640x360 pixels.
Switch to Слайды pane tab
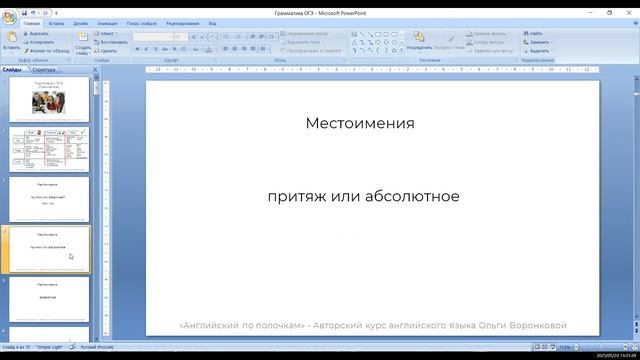point(12,70)
